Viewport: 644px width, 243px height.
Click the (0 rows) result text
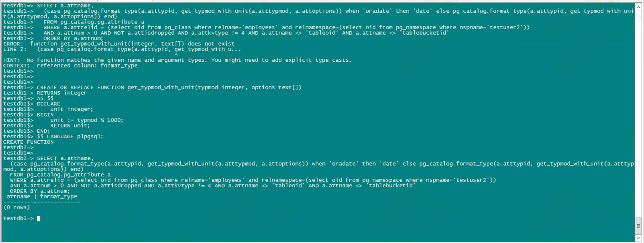16,207
